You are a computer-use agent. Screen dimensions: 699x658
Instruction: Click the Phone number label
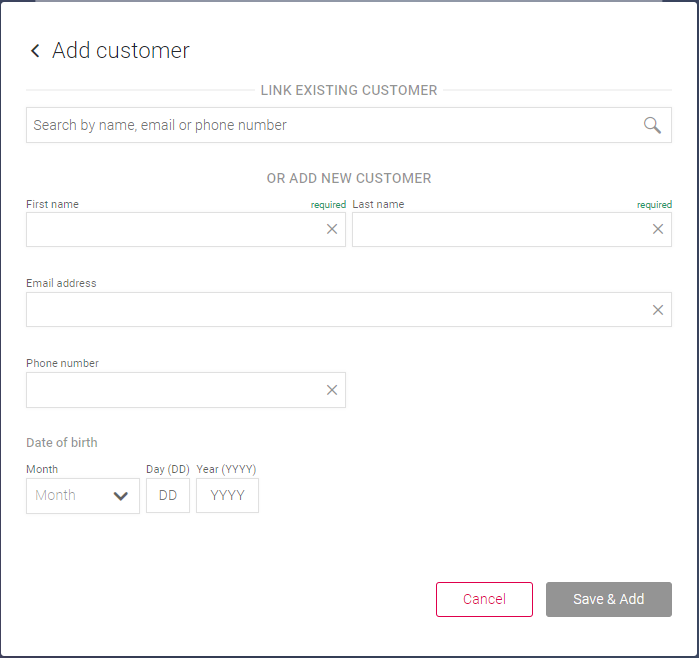[62, 363]
